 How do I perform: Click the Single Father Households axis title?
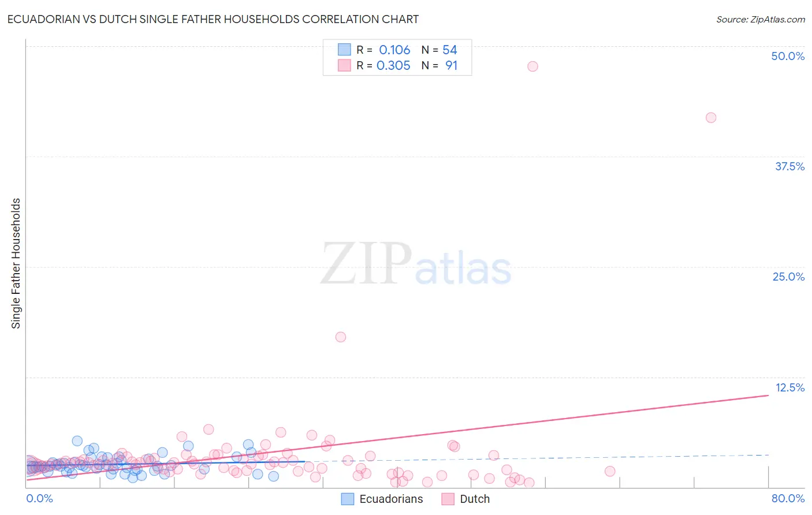[x=16, y=263]
